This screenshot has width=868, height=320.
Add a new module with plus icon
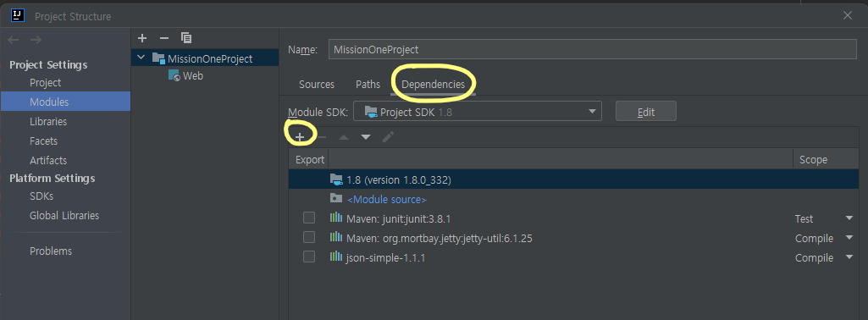[x=142, y=38]
